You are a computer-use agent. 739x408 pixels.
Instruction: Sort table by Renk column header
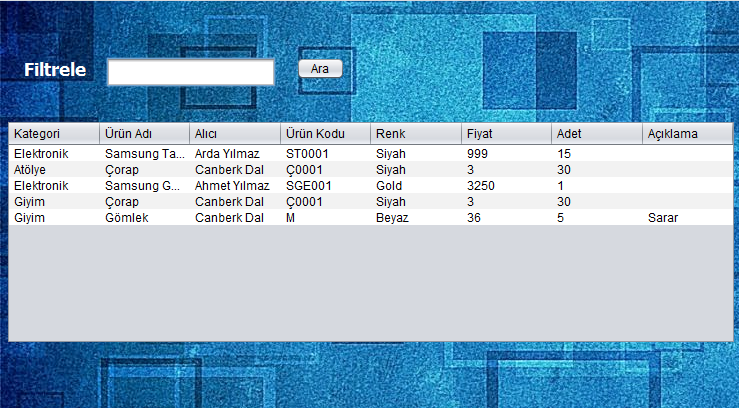415,134
